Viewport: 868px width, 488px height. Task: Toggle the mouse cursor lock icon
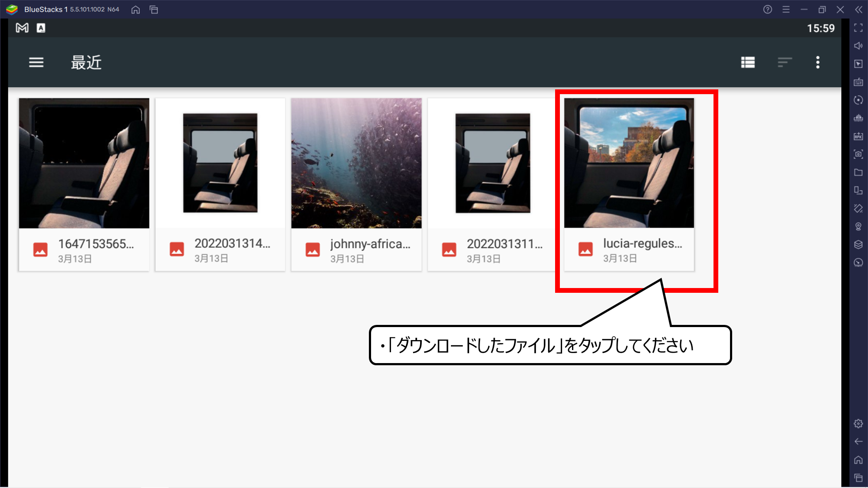click(858, 64)
